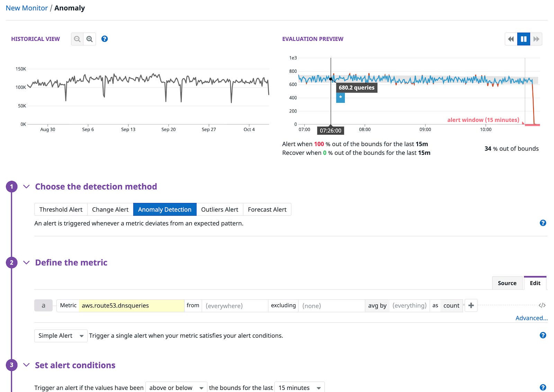Open help for the Historical View

[x=105, y=39]
